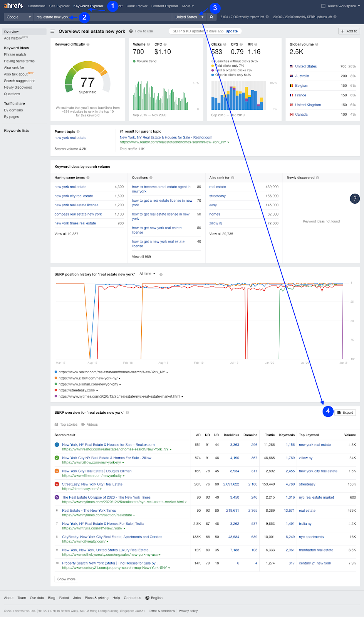Toggle the Videos SERP feature filter
The image size is (364, 617).
pyautogui.click(x=90, y=425)
